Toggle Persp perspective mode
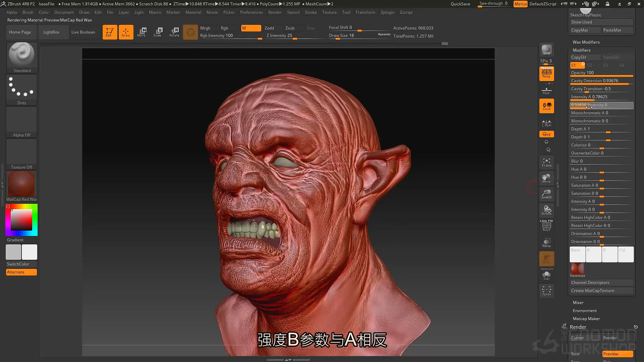Viewport: 644px width, 362px height. (x=546, y=73)
